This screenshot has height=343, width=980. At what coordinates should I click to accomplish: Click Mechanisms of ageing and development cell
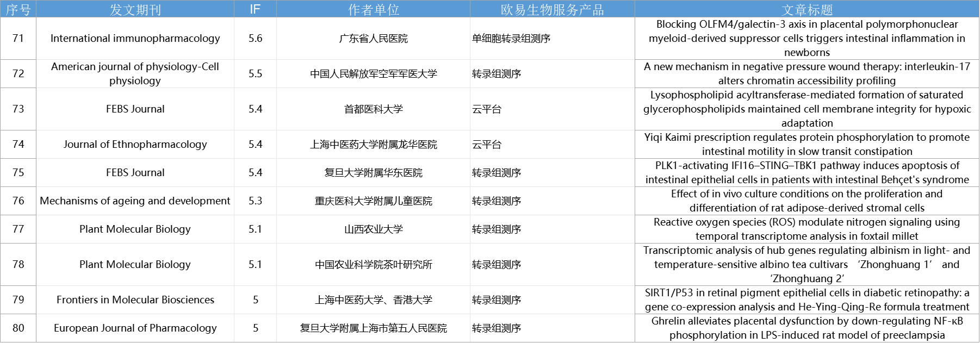pyautogui.click(x=135, y=201)
